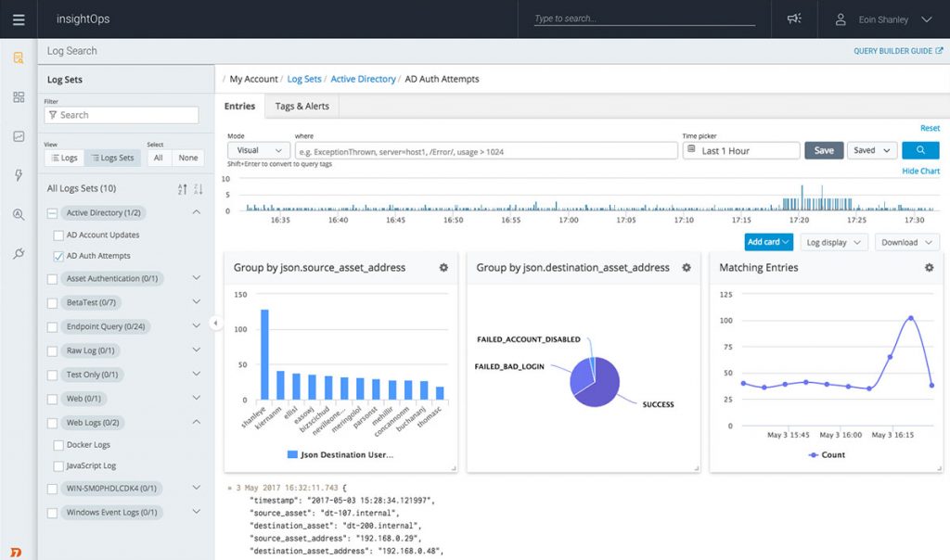The height and width of the screenshot is (560, 950).
Task: Open the Mode Visual dropdown
Action: point(259,150)
